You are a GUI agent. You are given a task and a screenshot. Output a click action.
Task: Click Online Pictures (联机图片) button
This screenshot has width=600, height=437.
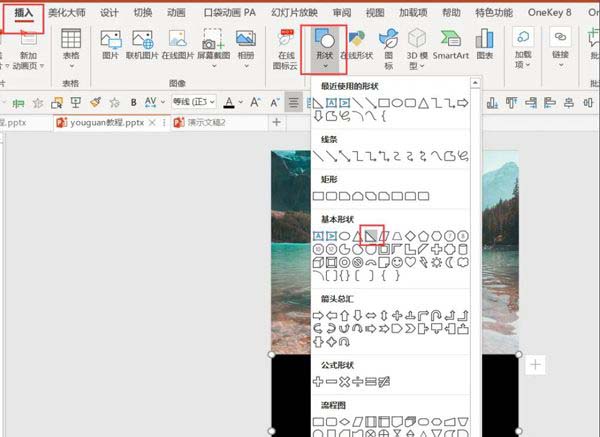[142, 44]
